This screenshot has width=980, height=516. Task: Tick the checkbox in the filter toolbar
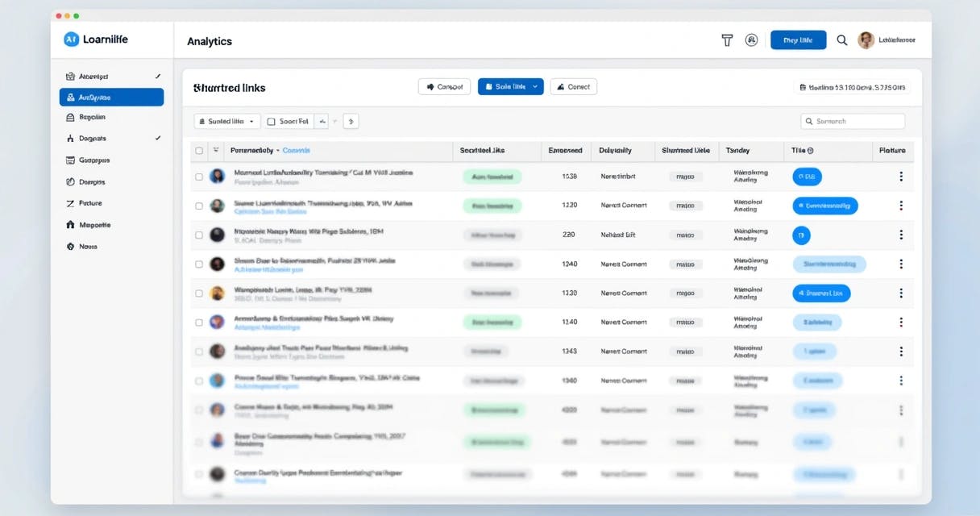click(272, 122)
